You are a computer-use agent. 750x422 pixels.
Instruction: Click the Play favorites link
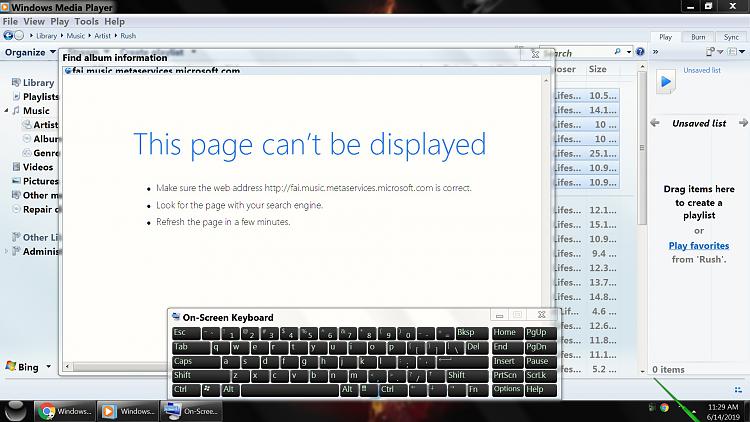tap(699, 245)
